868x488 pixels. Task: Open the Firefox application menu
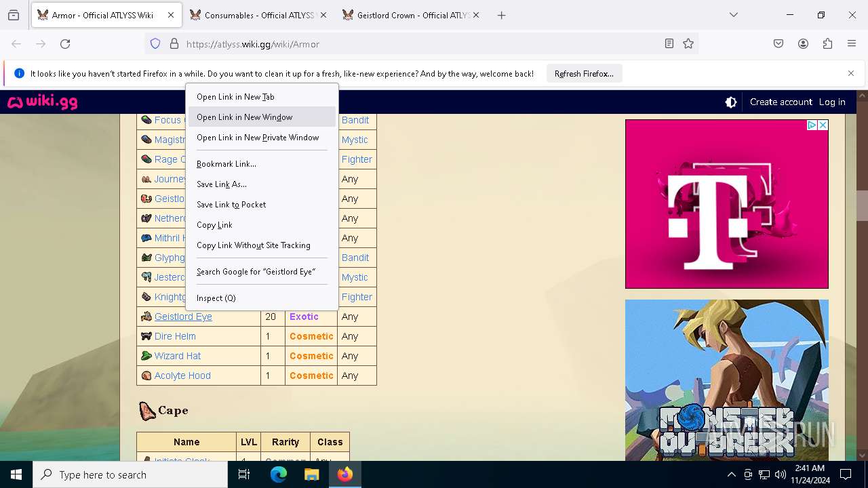pyautogui.click(x=852, y=44)
